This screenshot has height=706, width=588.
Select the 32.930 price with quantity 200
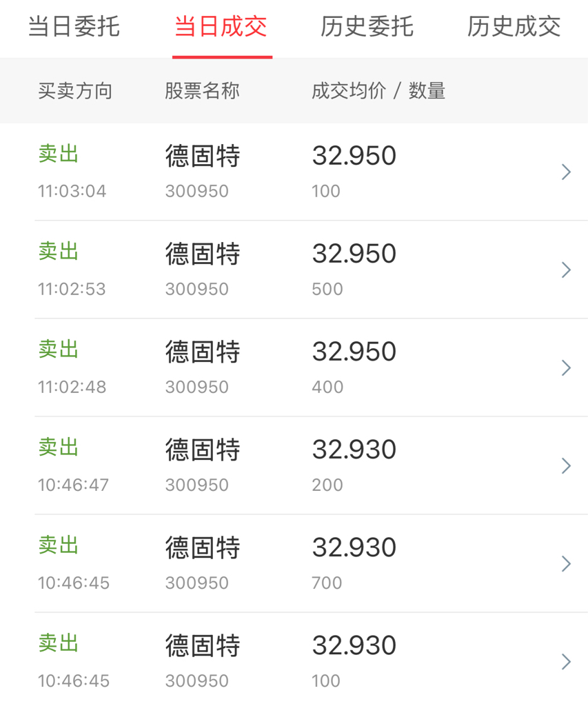pos(354,450)
